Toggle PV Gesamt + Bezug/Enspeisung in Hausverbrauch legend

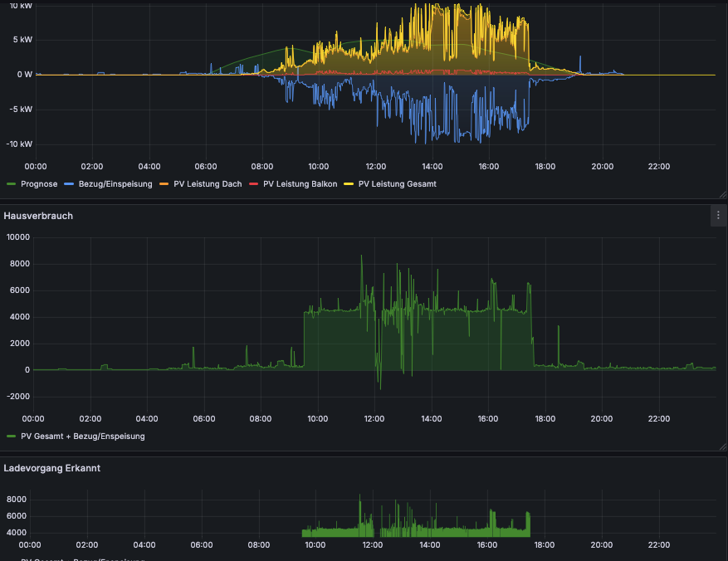pos(82,436)
